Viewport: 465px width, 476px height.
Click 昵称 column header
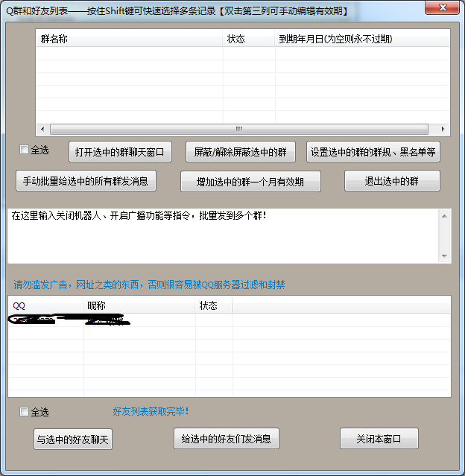[x=139, y=305]
